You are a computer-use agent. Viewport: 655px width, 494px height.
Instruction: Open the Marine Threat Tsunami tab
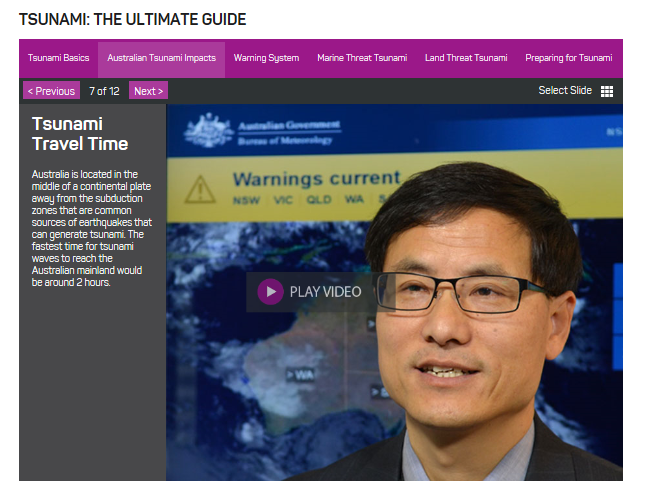[x=362, y=58]
